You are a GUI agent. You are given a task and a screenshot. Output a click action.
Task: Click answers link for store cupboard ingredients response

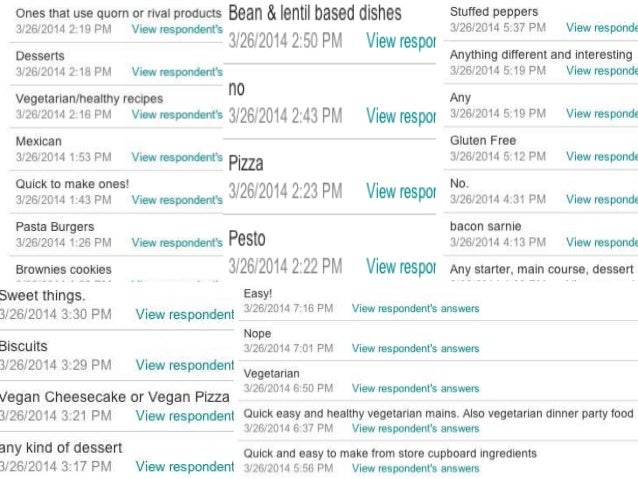(415, 468)
